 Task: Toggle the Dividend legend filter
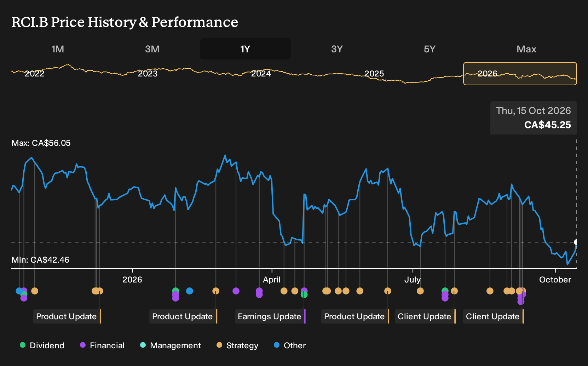coord(42,345)
